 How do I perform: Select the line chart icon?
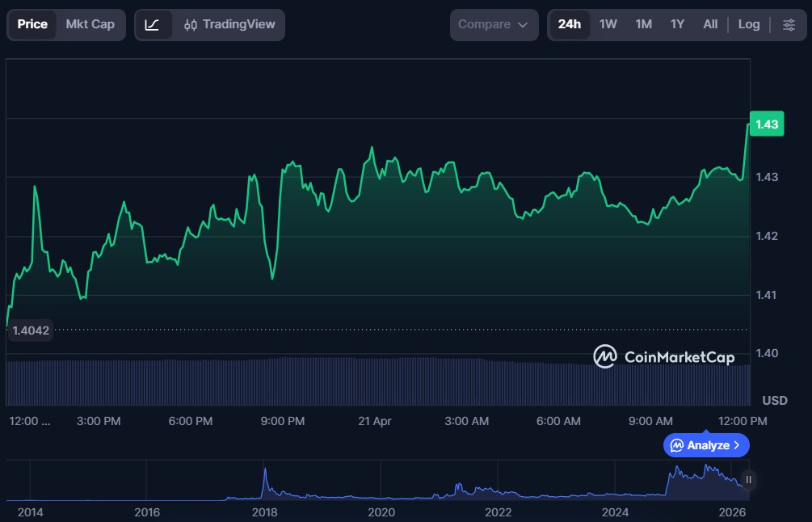point(153,25)
